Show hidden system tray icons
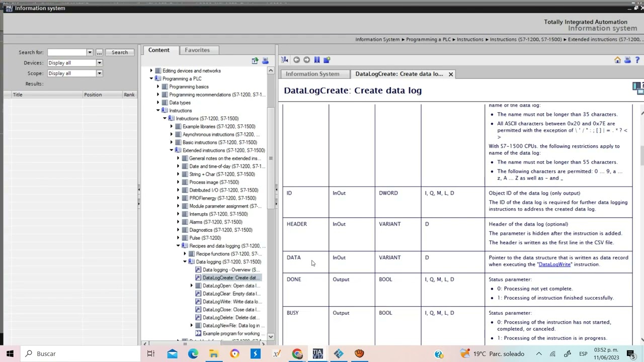The width and height of the screenshot is (644, 362). tap(538, 353)
